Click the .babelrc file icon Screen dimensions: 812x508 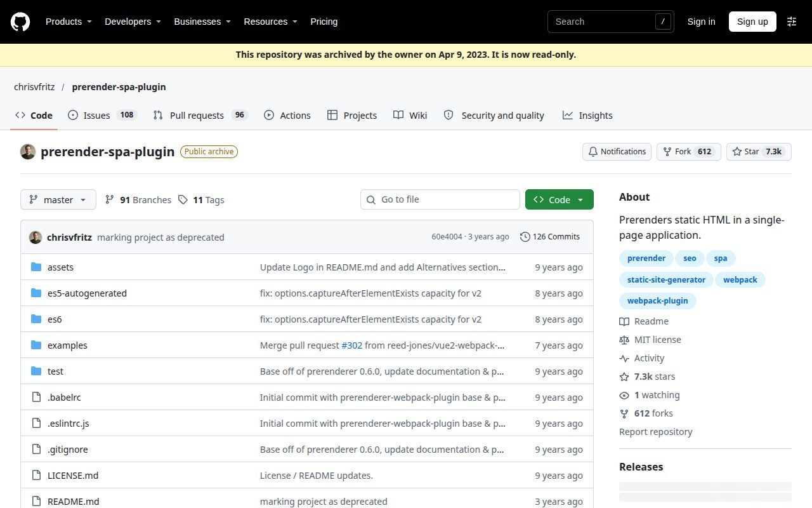36,398
